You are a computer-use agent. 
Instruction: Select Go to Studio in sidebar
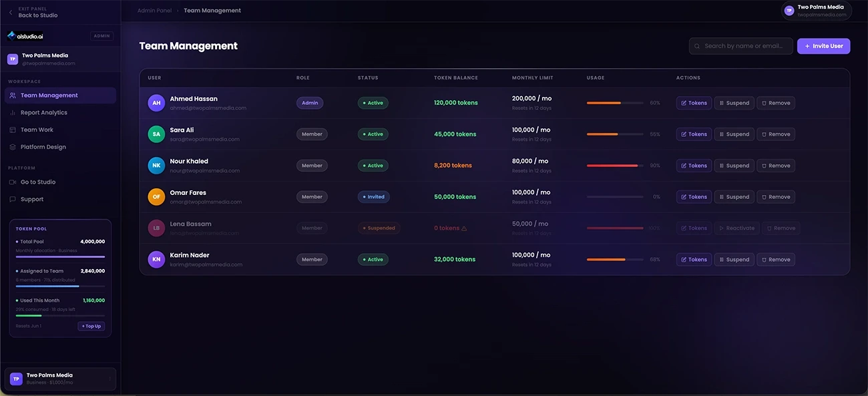60,182
